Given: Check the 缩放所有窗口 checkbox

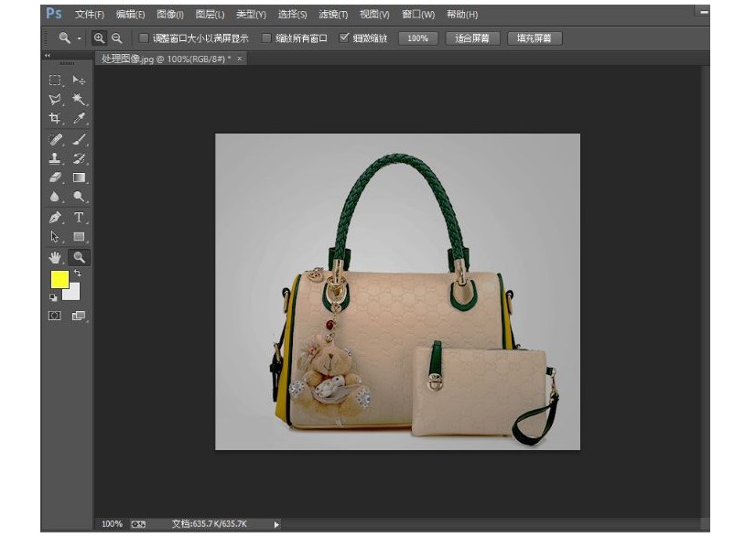Looking at the screenshot, I should coord(266,38).
